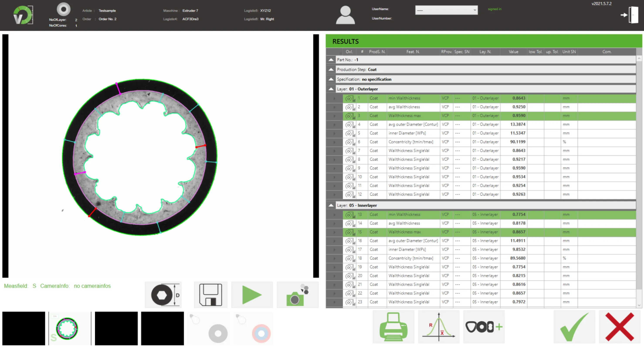The height and width of the screenshot is (348, 644).
Task: Print the results report
Action: [393, 327]
